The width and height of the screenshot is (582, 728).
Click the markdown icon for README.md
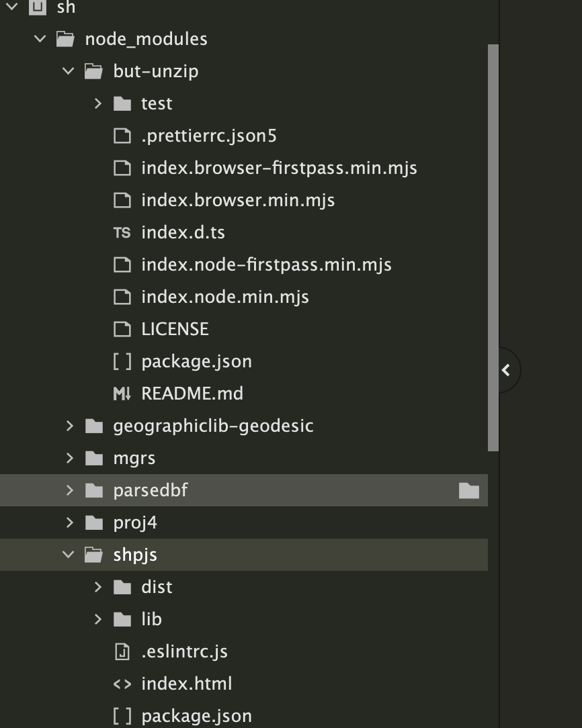point(122,394)
